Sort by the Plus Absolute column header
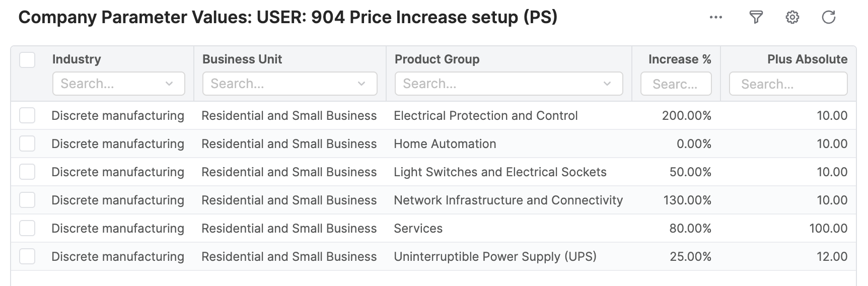The image size is (868, 286). pos(807,59)
